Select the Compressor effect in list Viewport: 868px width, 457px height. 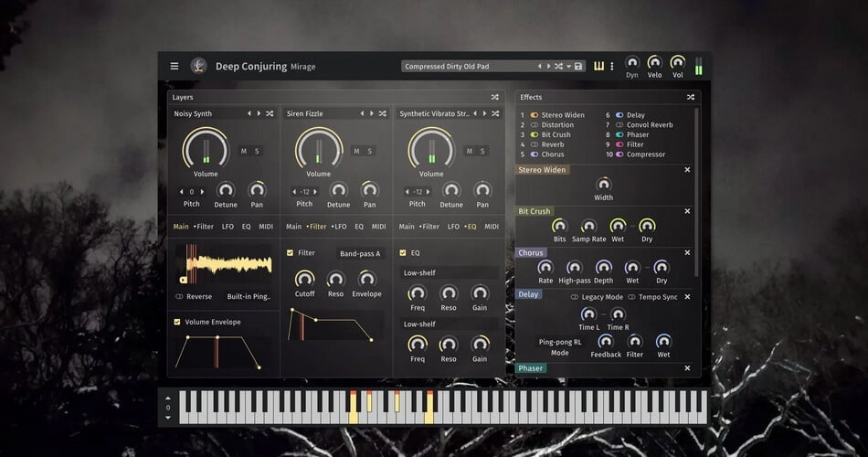tap(646, 154)
